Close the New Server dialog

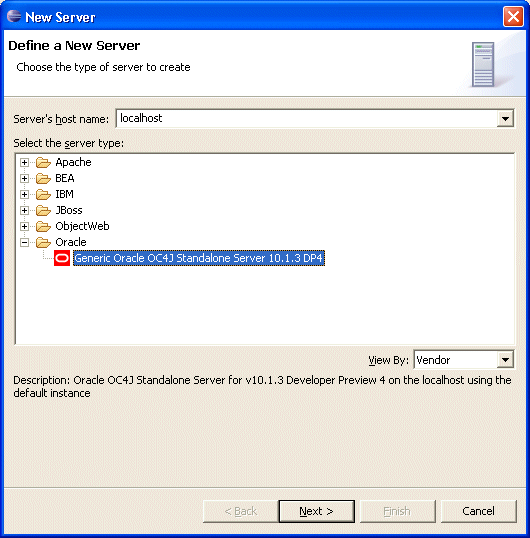[513, 16]
